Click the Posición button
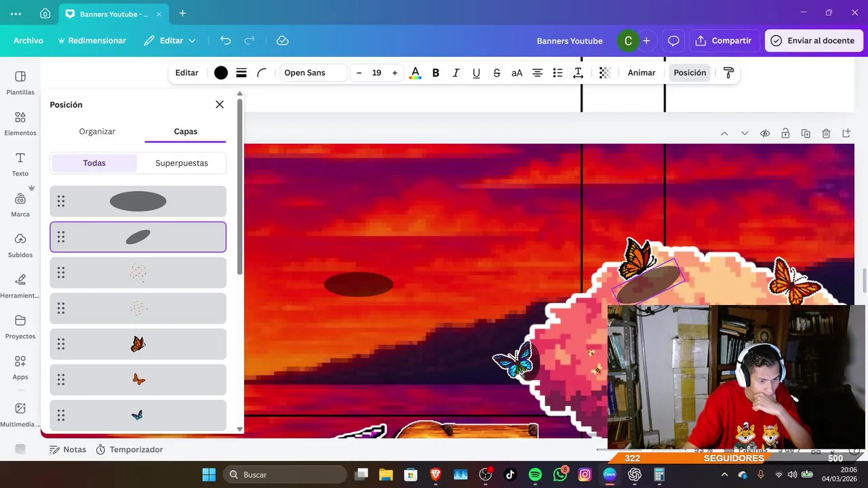 690,73
